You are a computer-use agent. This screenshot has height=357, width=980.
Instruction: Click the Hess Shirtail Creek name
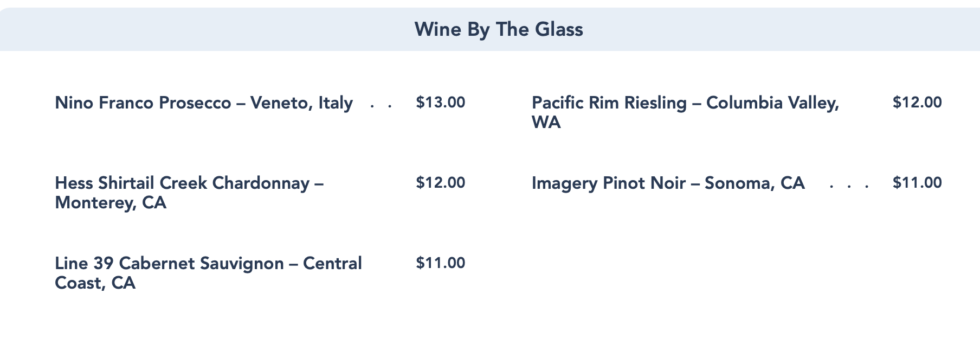coord(131,183)
